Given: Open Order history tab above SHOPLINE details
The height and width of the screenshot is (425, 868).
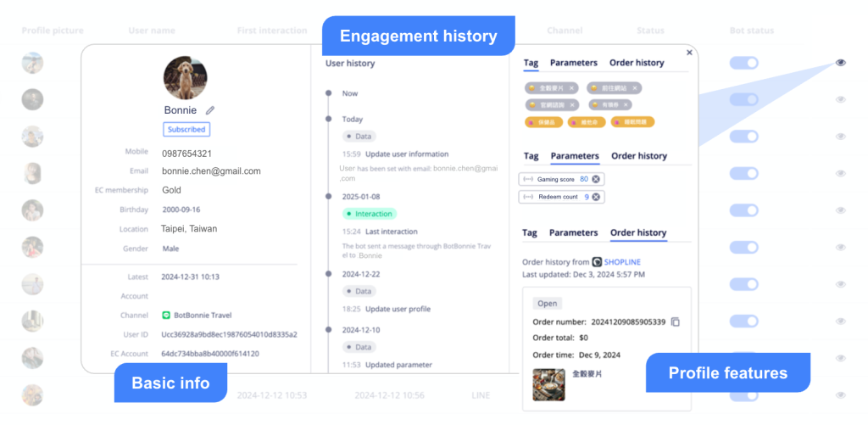Looking at the screenshot, I should [x=638, y=232].
